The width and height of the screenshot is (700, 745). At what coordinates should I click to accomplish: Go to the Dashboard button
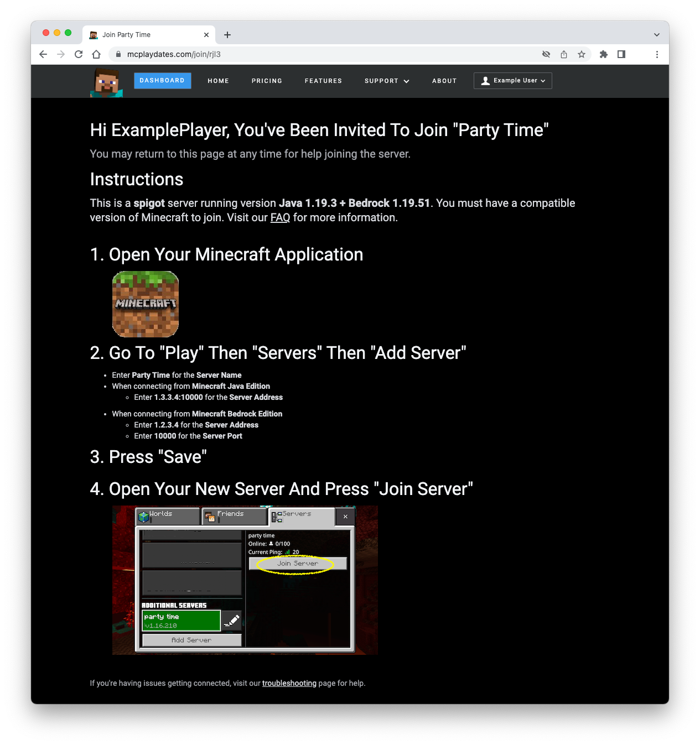point(162,80)
